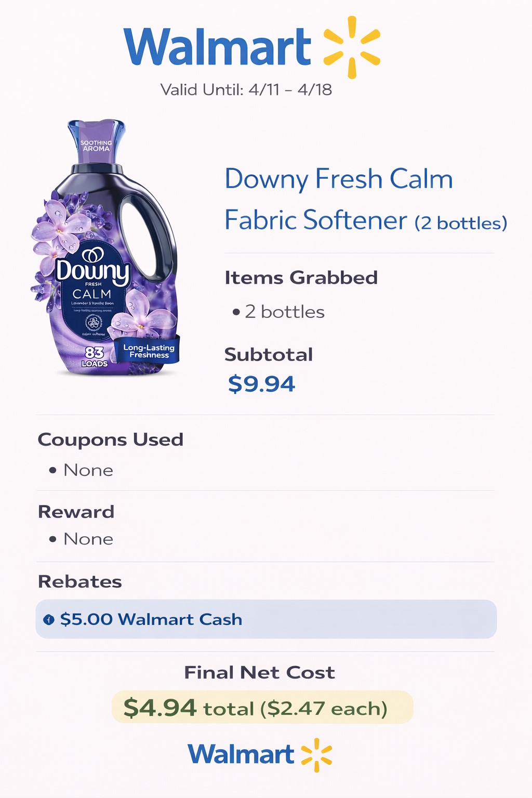
Task: Click the Walmart wordmark at the top
Action: click(217, 47)
